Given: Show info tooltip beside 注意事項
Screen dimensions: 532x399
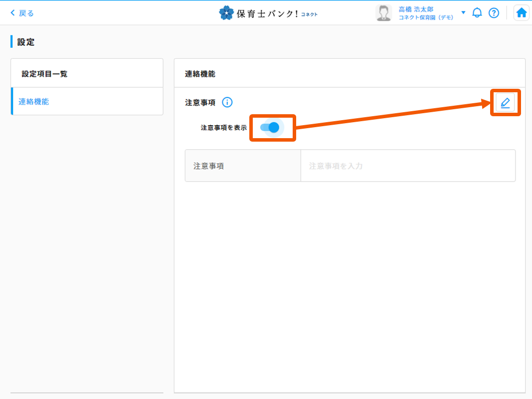Looking at the screenshot, I should tap(227, 102).
